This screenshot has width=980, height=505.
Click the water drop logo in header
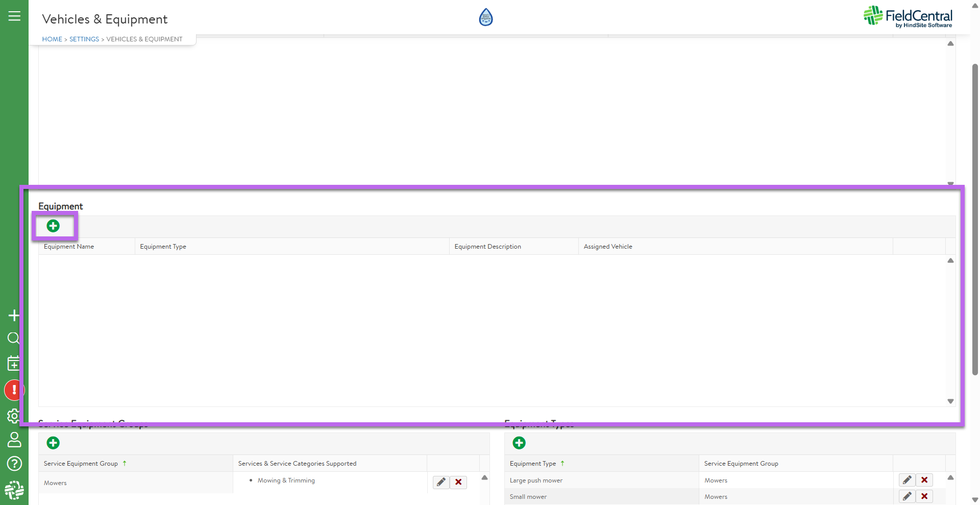486,17
